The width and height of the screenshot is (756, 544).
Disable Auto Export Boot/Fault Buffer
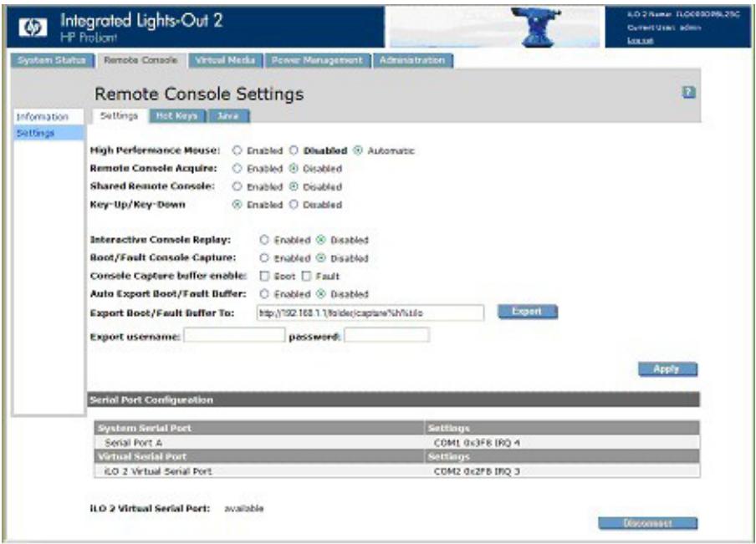(x=321, y=293)
